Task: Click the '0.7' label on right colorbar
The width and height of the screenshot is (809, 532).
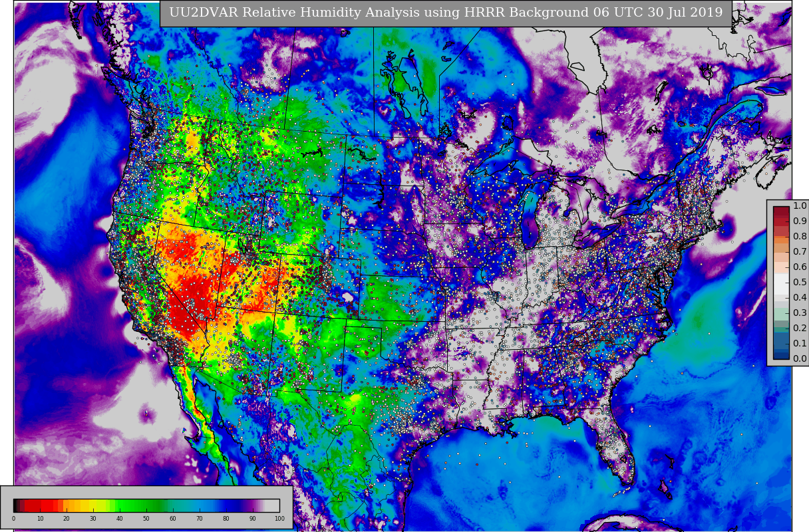Action: [x=800, y=252]
